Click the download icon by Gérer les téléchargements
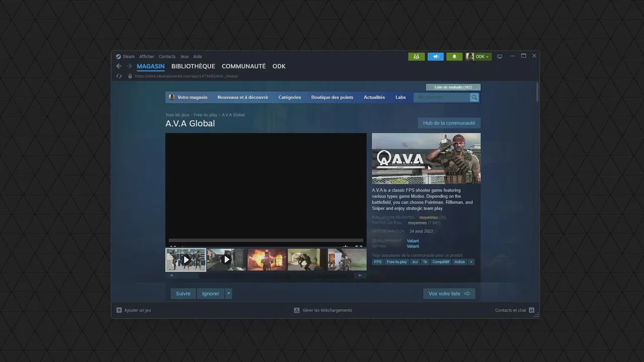Image resolution: width=644 pixels, height=362 pixels. pyautogui.click(x=297, y=310)
